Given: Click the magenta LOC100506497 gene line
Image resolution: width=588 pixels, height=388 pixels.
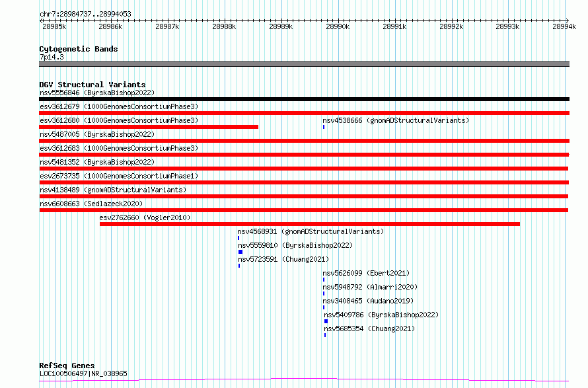Looking at the screenshot, I should [304, 379].
